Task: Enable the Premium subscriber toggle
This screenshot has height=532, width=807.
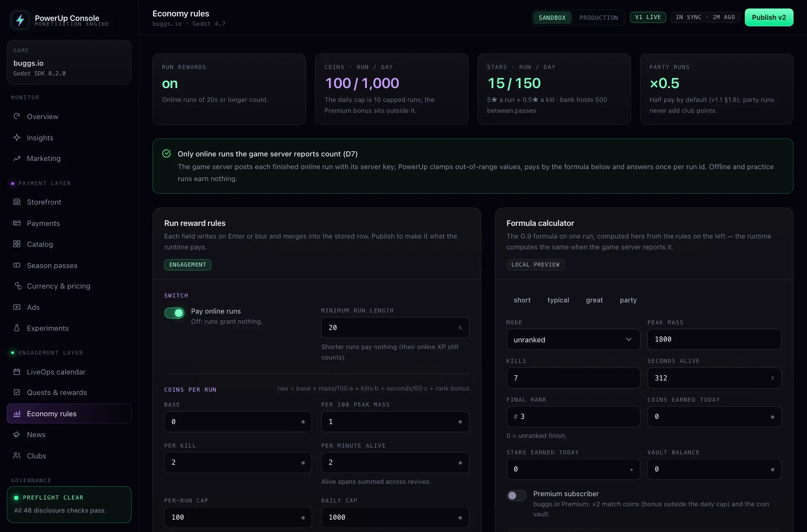Action: [517, 495]
